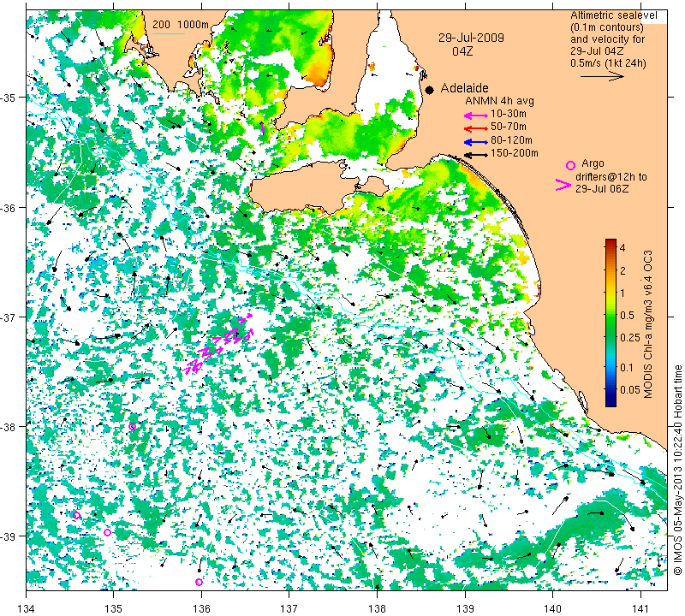Click the 150-200m depth label

pos(515,153)
